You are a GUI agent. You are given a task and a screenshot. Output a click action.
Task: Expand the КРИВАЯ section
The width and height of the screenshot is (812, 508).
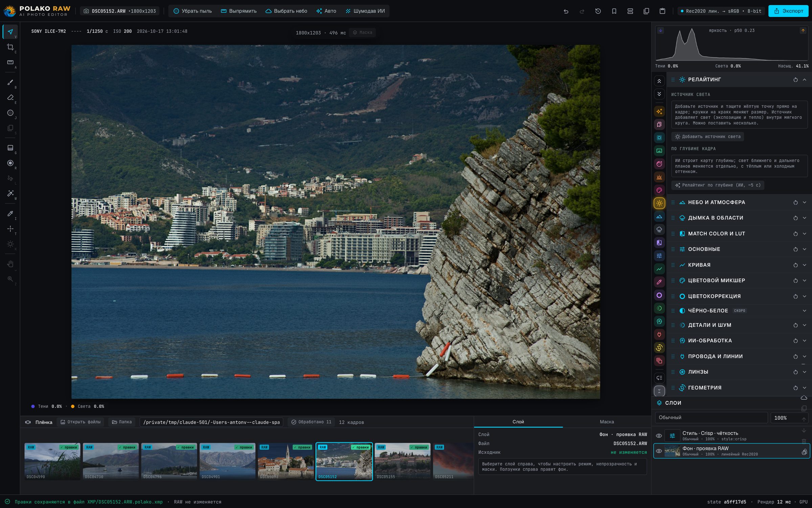point(805,265)
